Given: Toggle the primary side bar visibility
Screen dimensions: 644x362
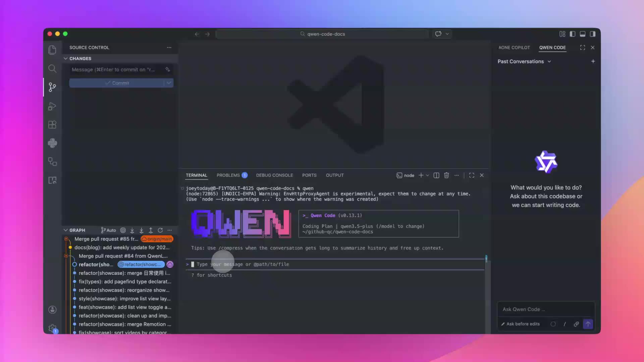Looking at the screenshot, I should coord(573,34).
